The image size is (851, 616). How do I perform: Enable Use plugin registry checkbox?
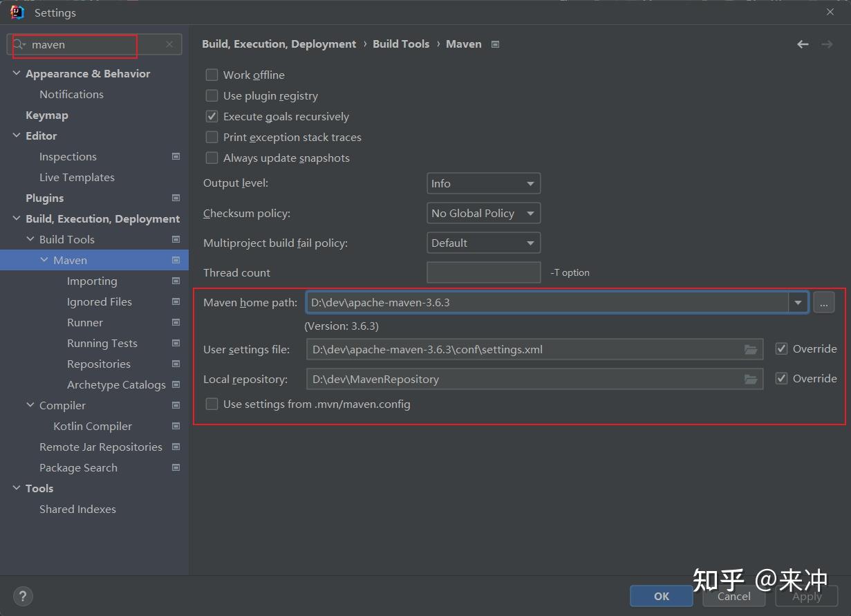[x=212, y=95]
